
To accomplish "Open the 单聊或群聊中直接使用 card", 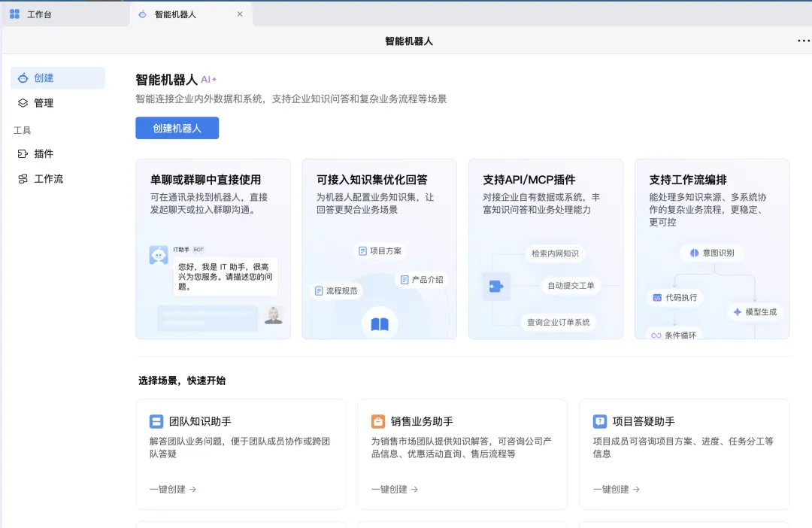I will (214, 249).
